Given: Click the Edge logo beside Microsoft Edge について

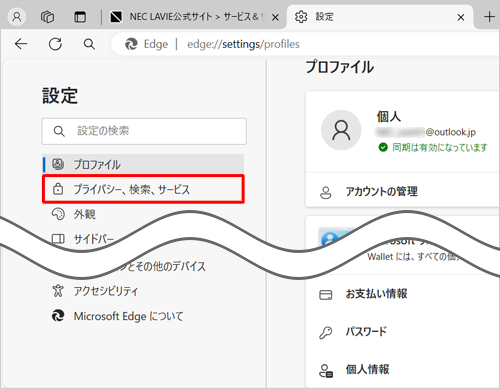Looking at the screenshot, I should 58,316.
